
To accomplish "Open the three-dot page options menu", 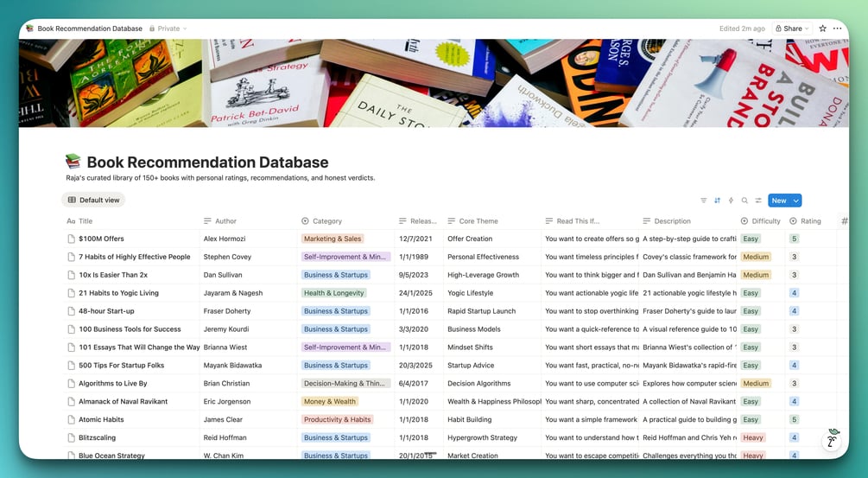I will (x=838, y=29).
